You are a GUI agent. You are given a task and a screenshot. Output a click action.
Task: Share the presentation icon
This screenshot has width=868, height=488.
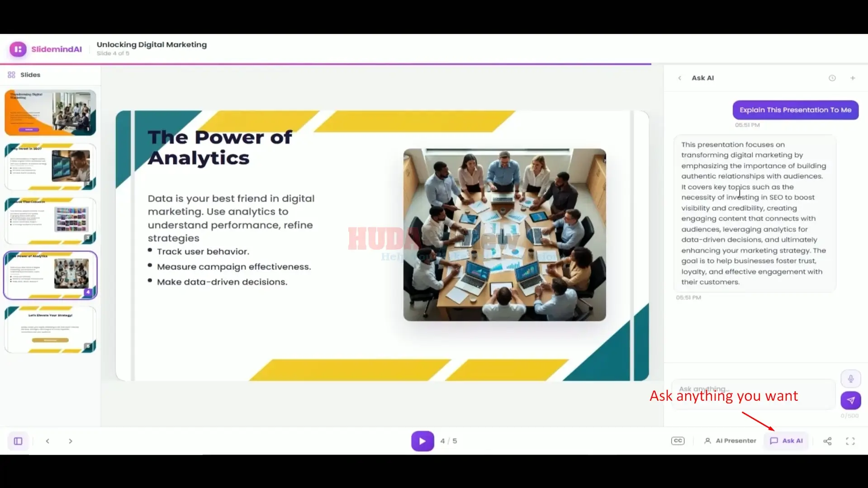coord(827,441)
